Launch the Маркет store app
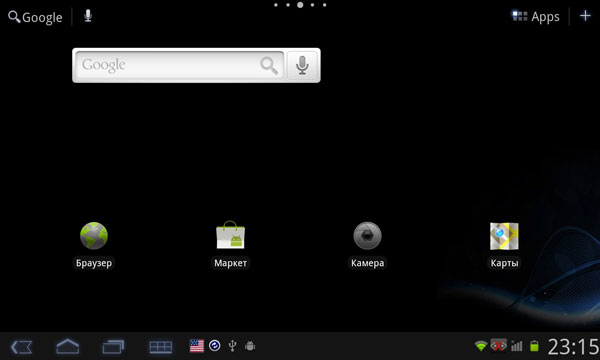Viewport: 600px width, 360px height. pyautogui.click(x=230, y=235)
